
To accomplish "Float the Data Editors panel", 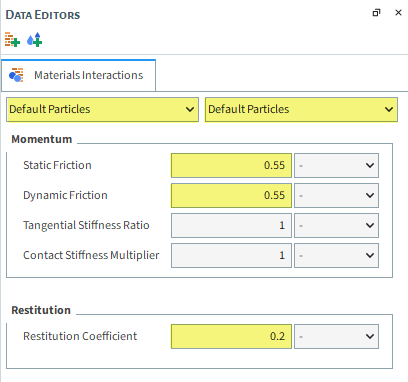I will (376, 13).
